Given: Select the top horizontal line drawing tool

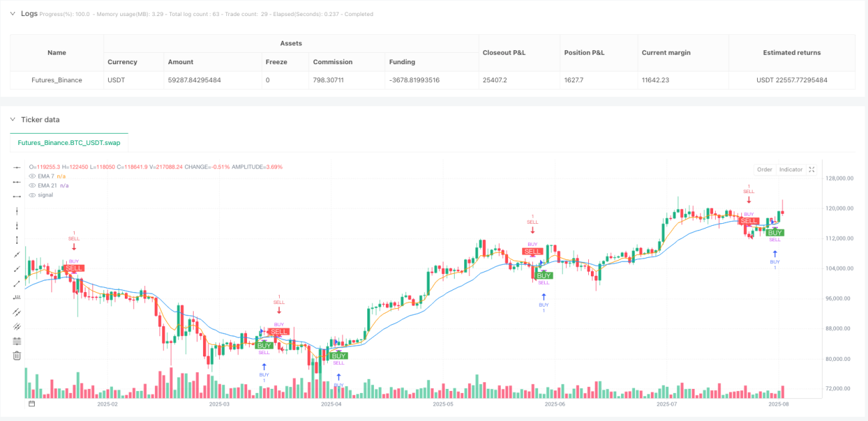Looking at the screenshot, I should [17, 167].
